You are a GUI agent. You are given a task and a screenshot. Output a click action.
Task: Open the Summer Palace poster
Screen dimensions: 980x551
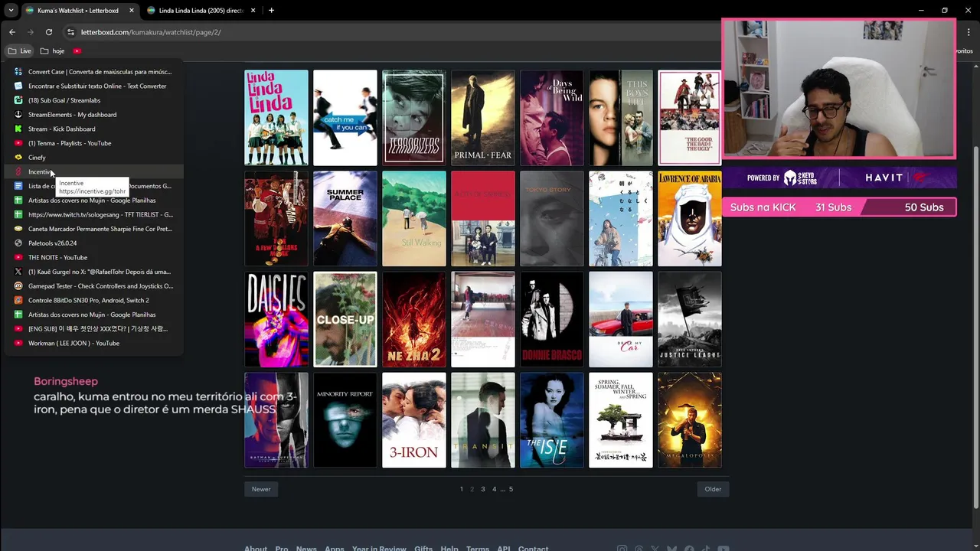pyautogui.click(x=345, y=219)
